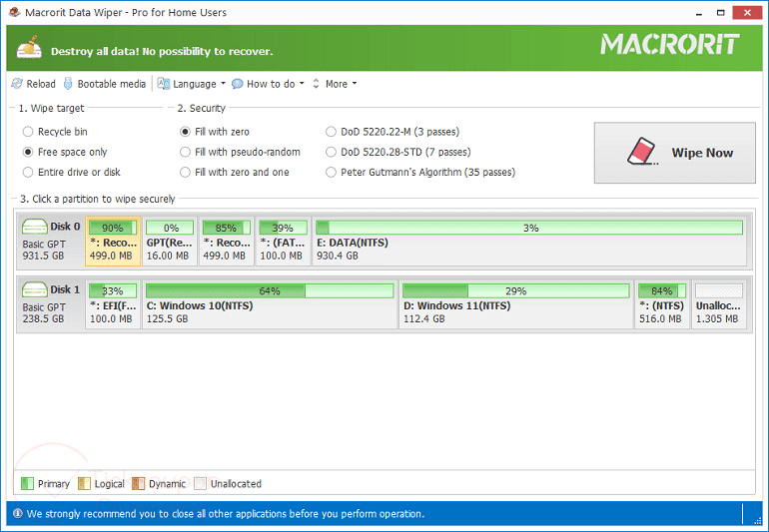Click the resize grip in status bar corner
This screenshot has width=769, height=532.
click(x=758, y=520)
